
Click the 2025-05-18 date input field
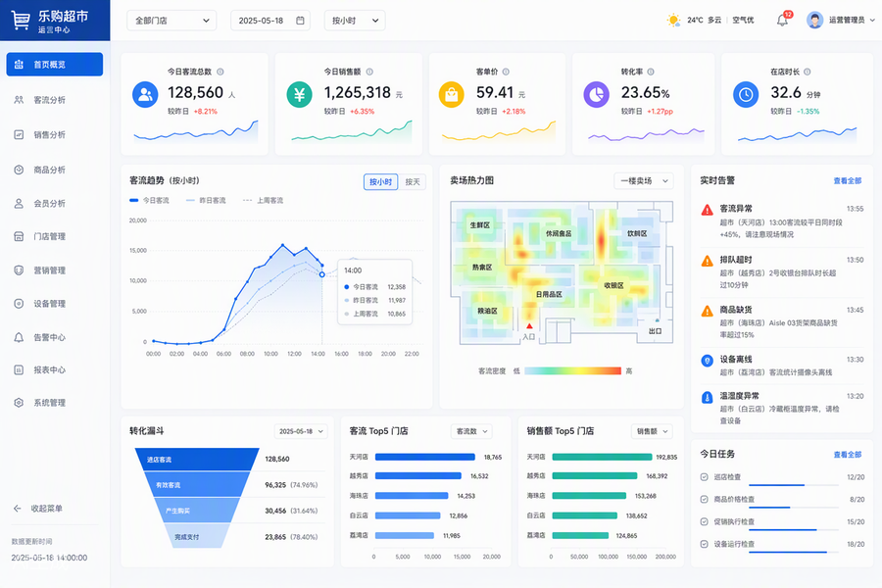tap(270, 21)
